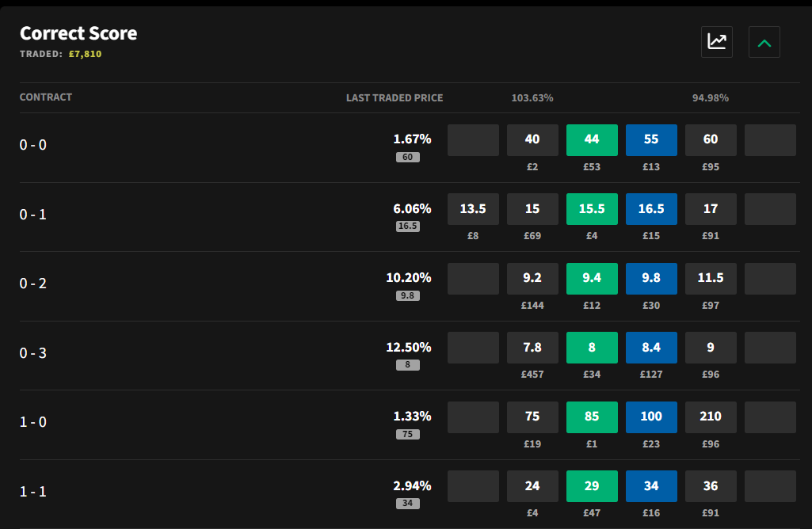The width and height of the screenshot is (812, 529).
Task: Click 7.8 back odds for 0-3
Action: pos(532,348)
